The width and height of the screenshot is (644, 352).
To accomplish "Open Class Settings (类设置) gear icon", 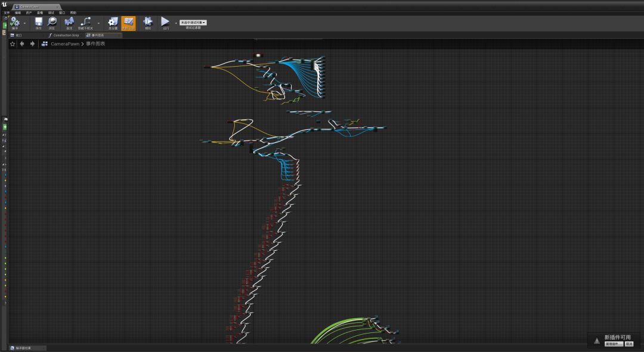I will tap(113, 21).
